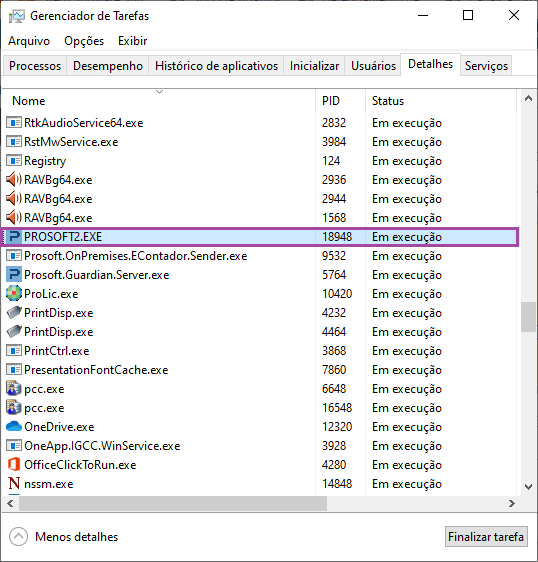Switch to the Desempenho tab
538x562 pixels.
click(x=108, y=66)
